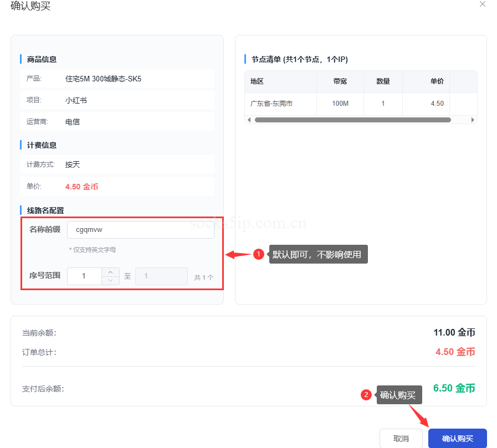Close the 确认购买 dialog with the X icon

(481, 4)
